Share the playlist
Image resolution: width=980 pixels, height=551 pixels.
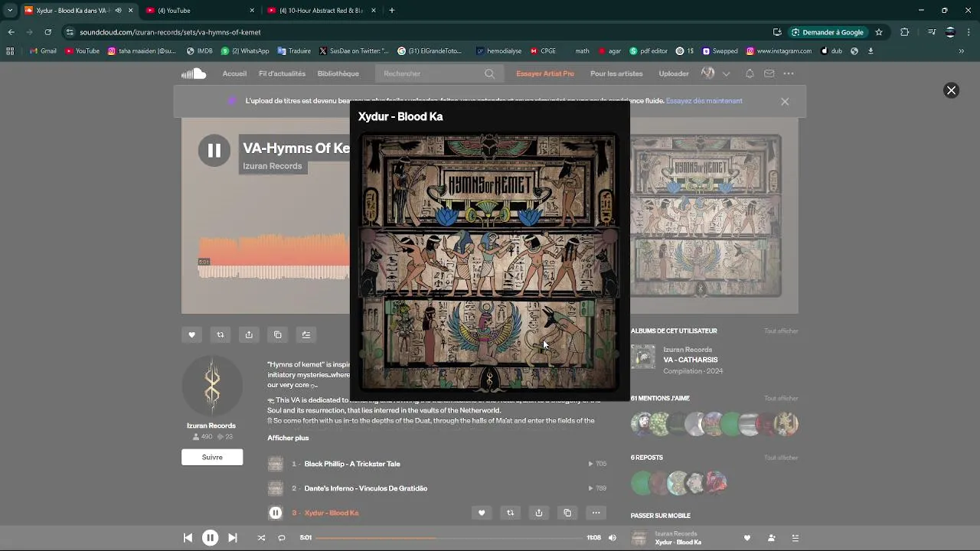pyautogui.click(x=249, y=334)
